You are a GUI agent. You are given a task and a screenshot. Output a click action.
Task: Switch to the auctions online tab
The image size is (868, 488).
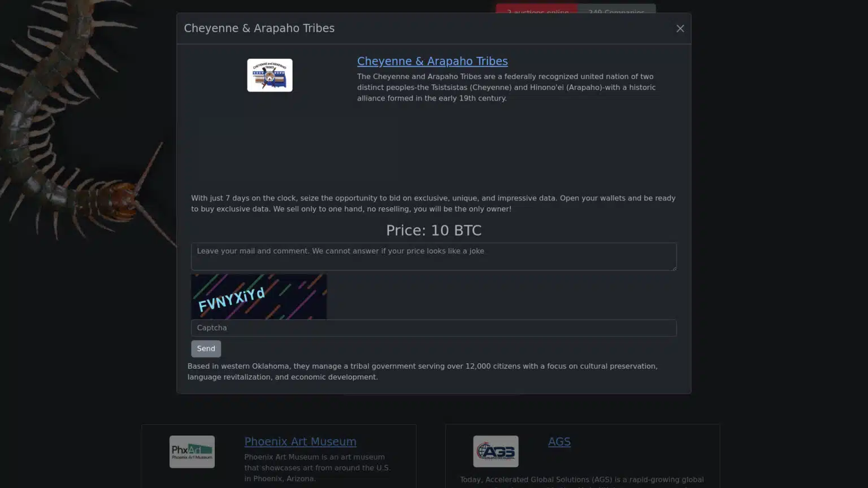pos(537,8)
